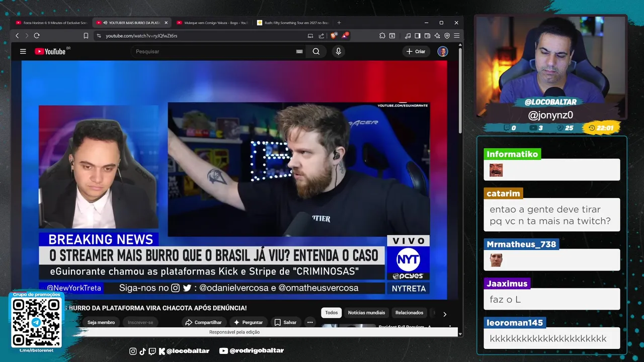Reload the YouTube page
644x362 pixels.
click(37, 36)
